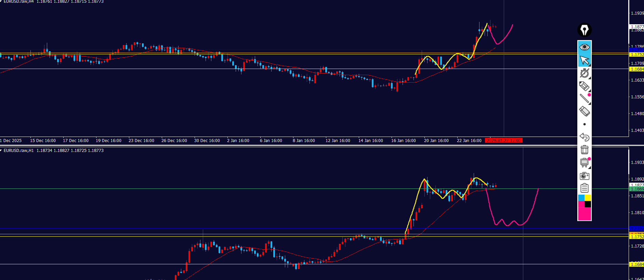Image resolution: width=644 pixels, height=280 pixels.
Task: Click the large magenta current color box
Action: (x=584, y=214)
